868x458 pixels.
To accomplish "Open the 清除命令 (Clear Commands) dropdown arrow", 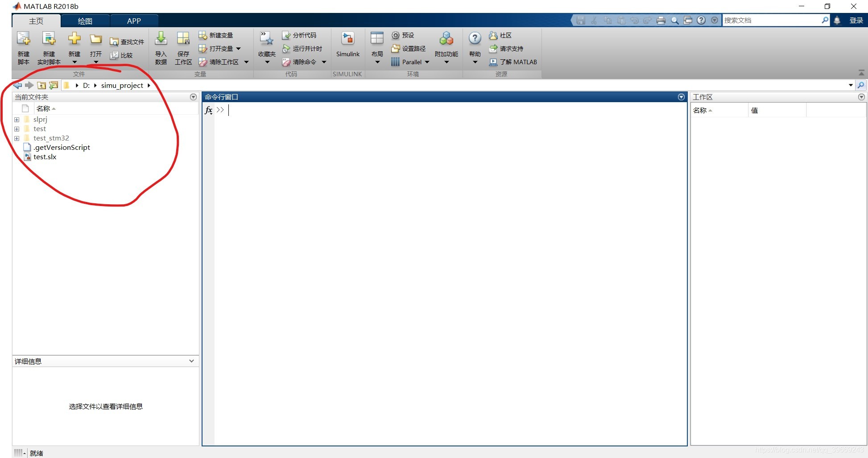I will pos(324,62).
